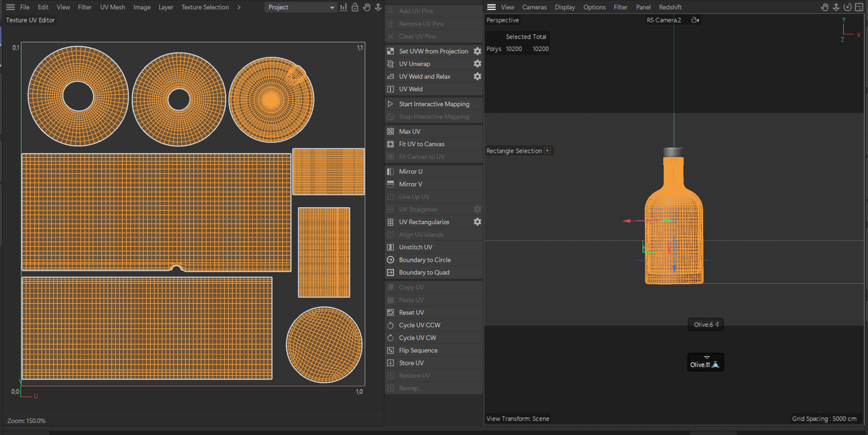Expand the hidden UV editor menus chevron
Image resolution: width=868 pixels, height=435 pixels.
[239, 7]
